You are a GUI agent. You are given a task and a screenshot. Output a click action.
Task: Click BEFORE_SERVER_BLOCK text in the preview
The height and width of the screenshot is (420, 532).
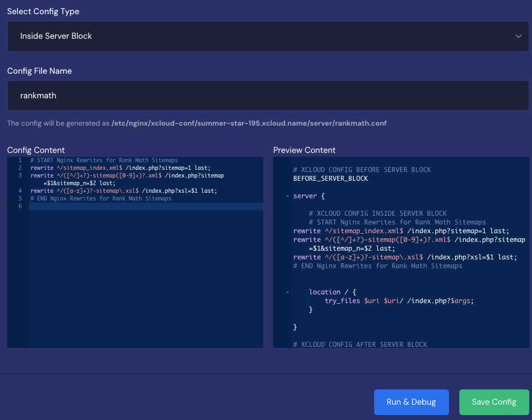coord(330,179)
